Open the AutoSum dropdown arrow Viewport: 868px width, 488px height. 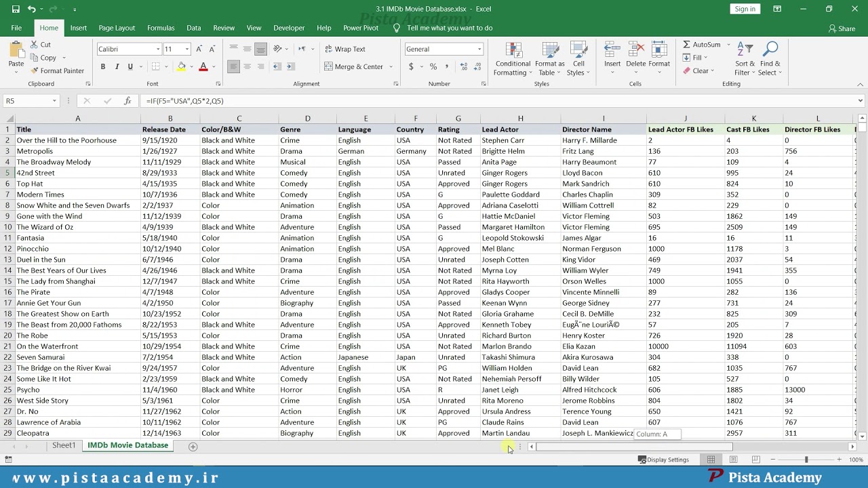729,45
